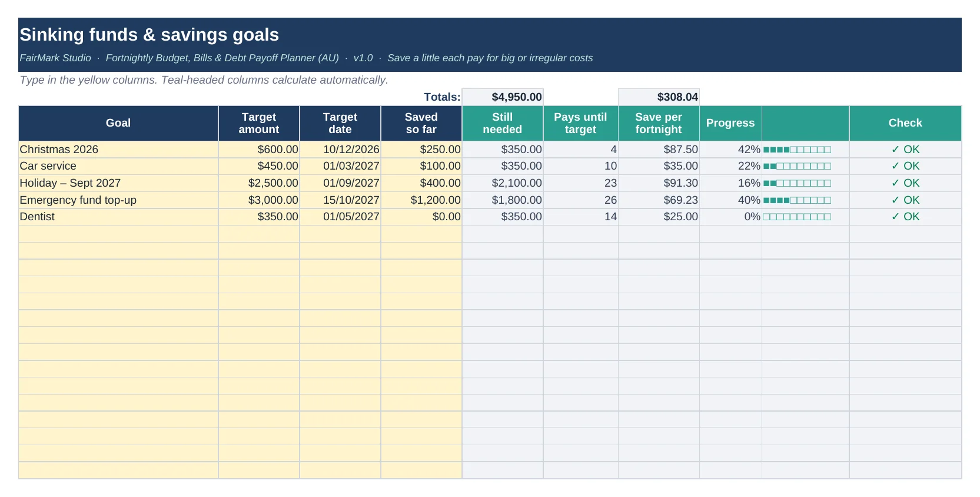
Task: Click the $2,500.00 target amount cell
Action: (x=259, y=183)
